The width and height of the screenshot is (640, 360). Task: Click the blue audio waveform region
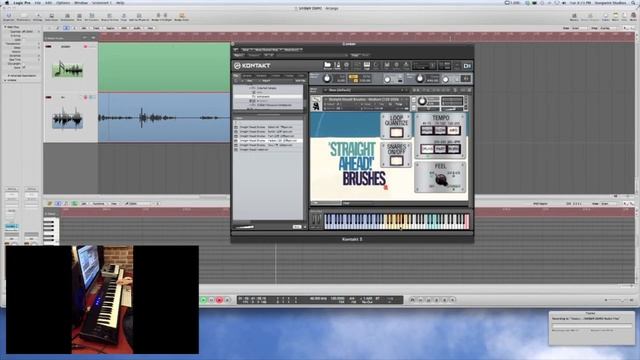point(164,118)
